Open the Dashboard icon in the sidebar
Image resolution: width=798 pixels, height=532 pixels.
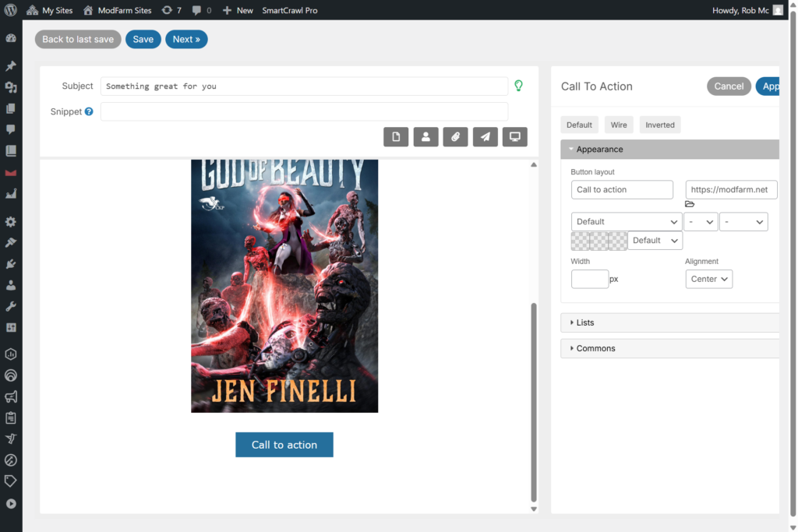pyautogui.click(x=11, y=38)
